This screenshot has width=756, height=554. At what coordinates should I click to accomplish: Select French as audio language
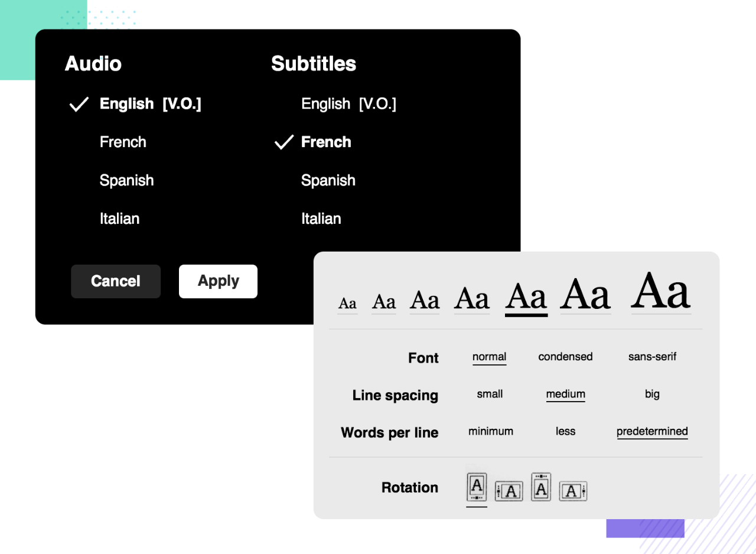(x=123, y=142)
